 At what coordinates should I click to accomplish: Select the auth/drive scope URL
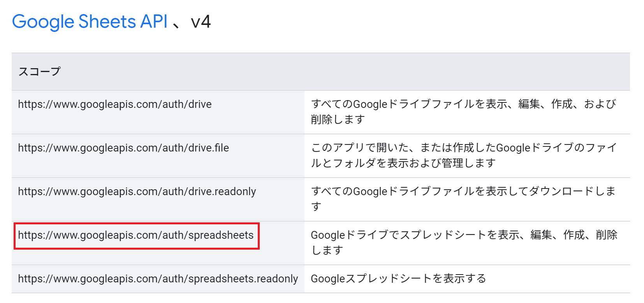[115, 104]
